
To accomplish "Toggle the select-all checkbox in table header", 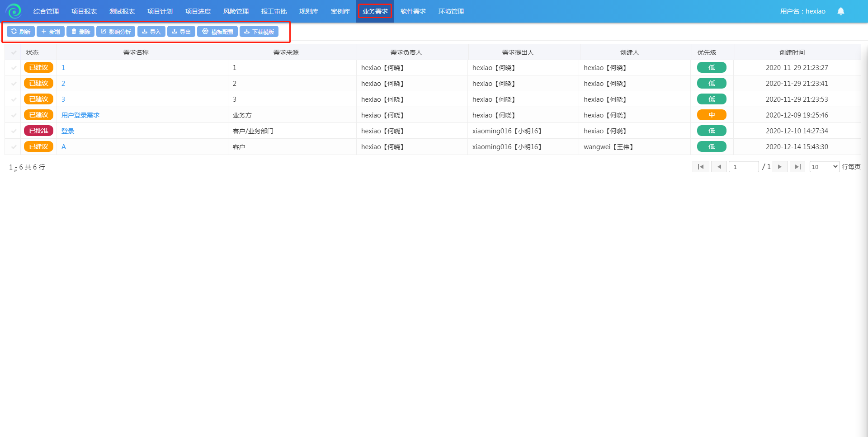I will [x=14, y=52].
